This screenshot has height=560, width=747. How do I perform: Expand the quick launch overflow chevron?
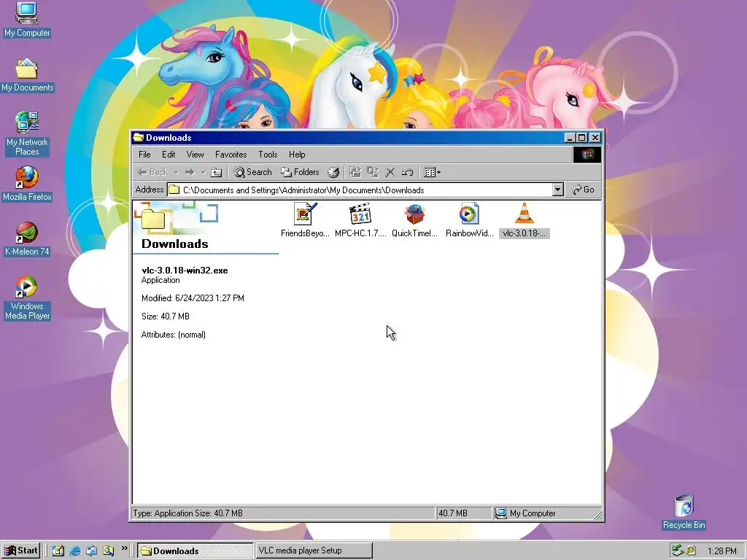coord(124,548)
